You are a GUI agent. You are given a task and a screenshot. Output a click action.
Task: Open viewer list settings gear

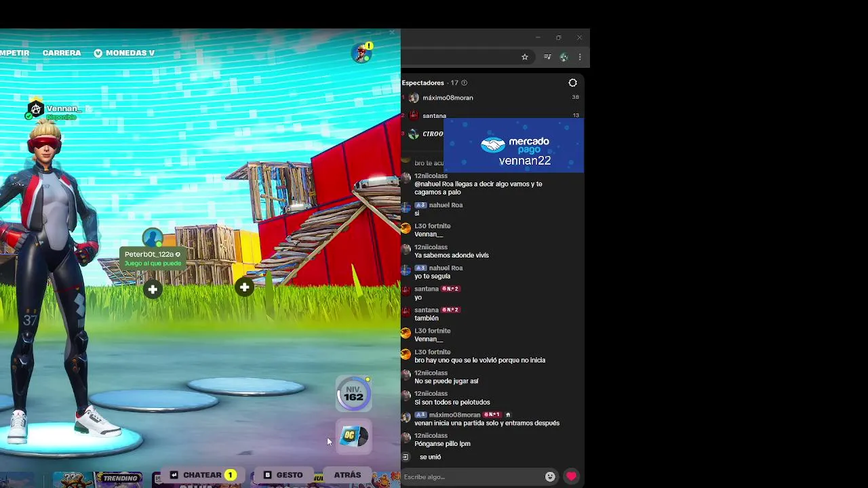pos(572,83)
